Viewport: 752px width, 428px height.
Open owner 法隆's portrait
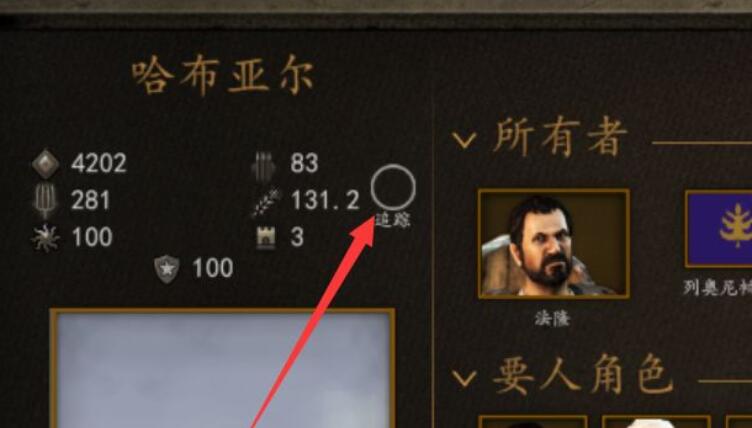[x=554, y=244]
